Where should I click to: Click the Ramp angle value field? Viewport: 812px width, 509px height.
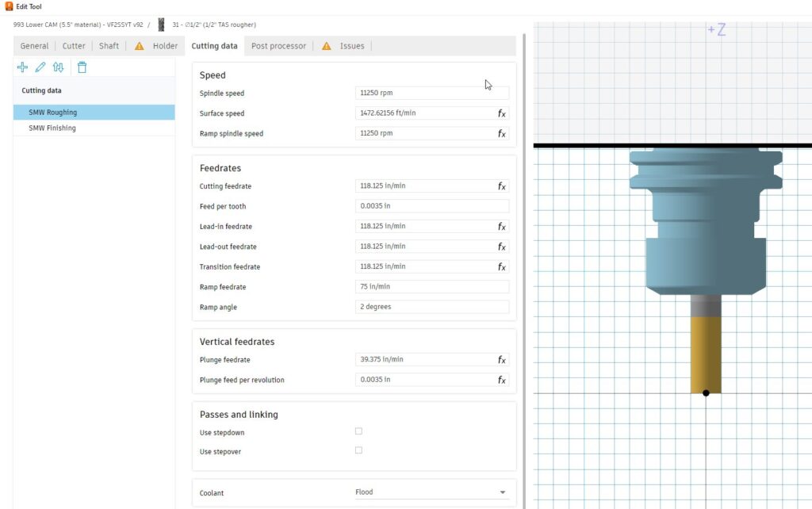[432, 307]
